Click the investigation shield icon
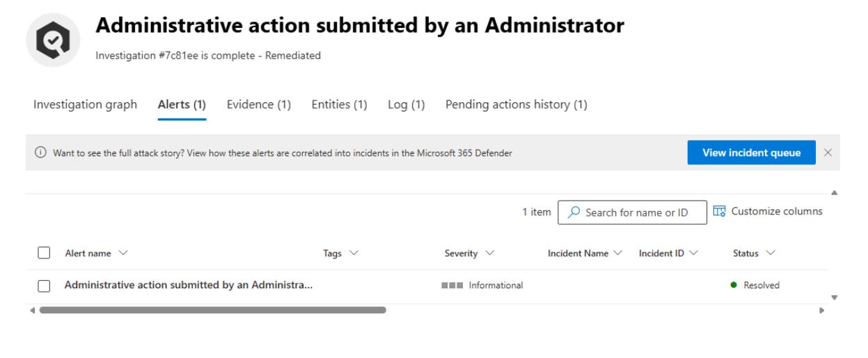Viewport: 868px width, 358px height. (52, 40)
